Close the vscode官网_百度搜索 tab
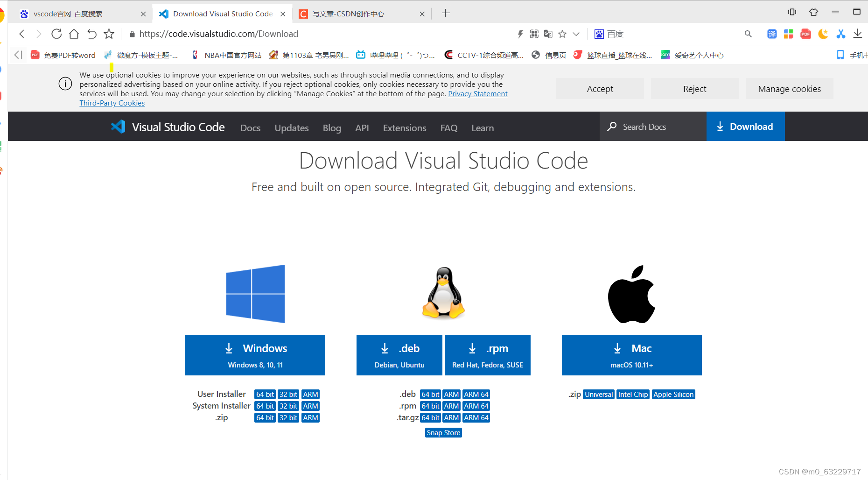The height and width of the screenshot is (480, 868). pyautogui.click(x=143, y=14)
